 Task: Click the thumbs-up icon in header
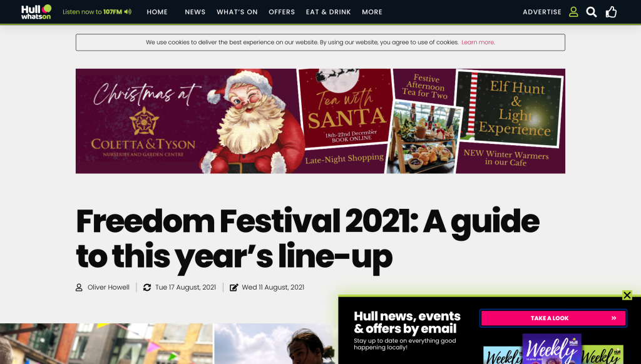611,12
